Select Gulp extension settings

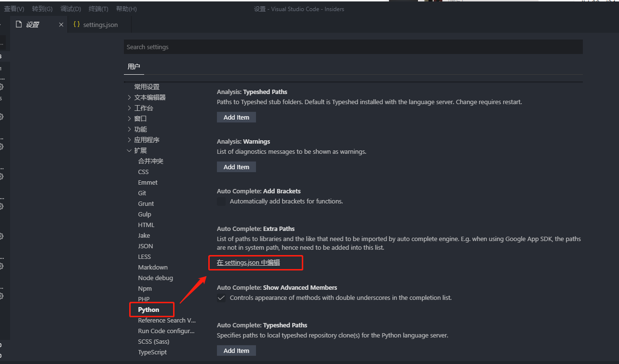(144, 214)
